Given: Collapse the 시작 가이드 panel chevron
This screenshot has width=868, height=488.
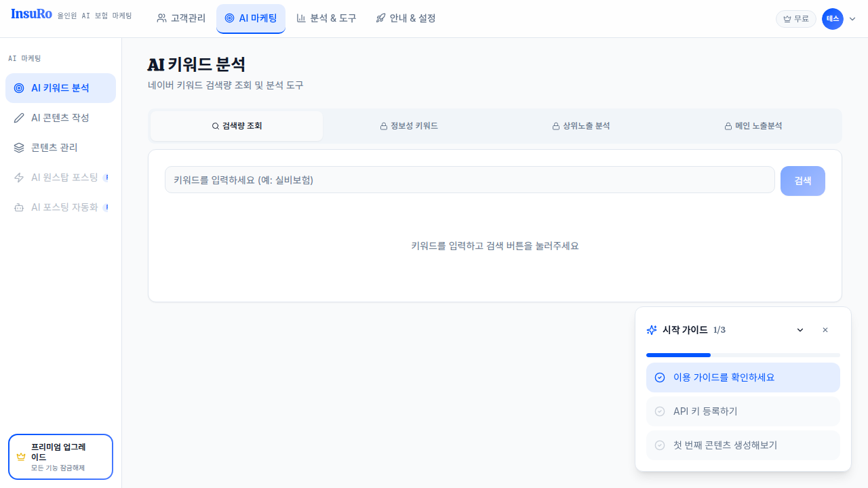Looking at the screenshot, I should (800, 330).
